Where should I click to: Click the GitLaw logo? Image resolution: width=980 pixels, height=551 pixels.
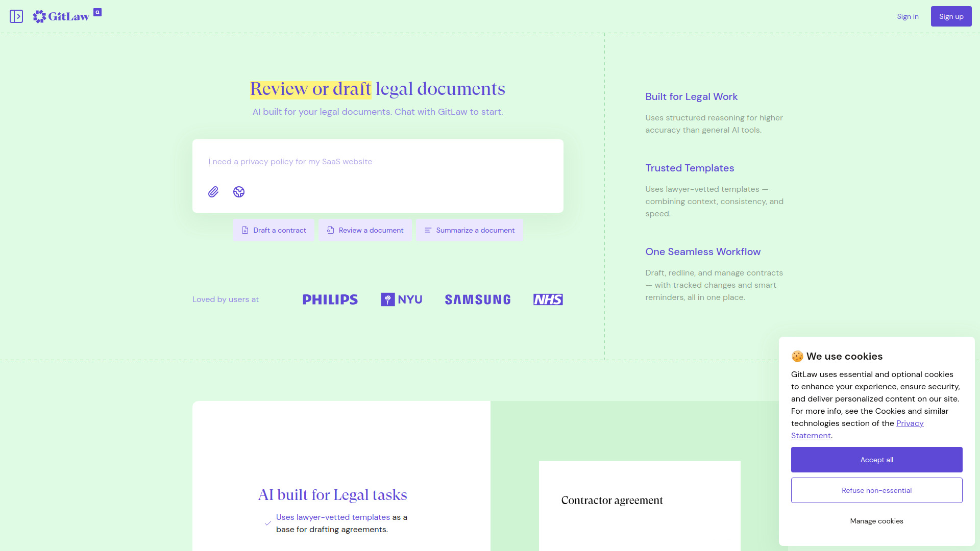[x=61, y=17]
